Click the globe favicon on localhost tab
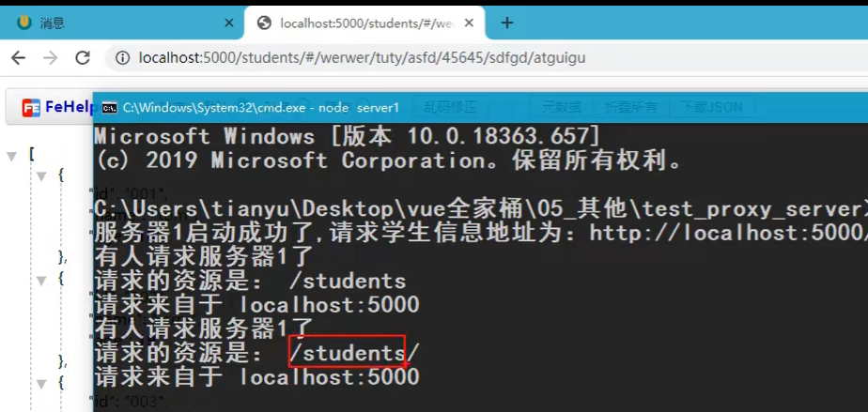This screenshot has width=868, height=412. pyautogui.click(x=265, y=23)
